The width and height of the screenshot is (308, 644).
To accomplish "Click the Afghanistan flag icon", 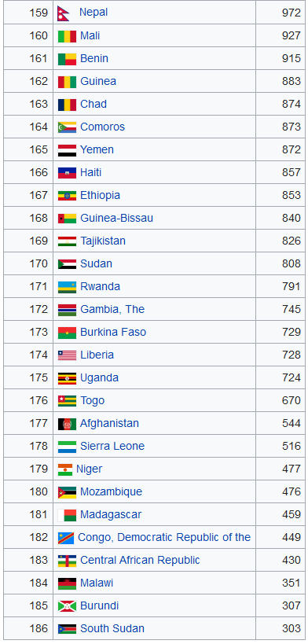I will (67, 424).
